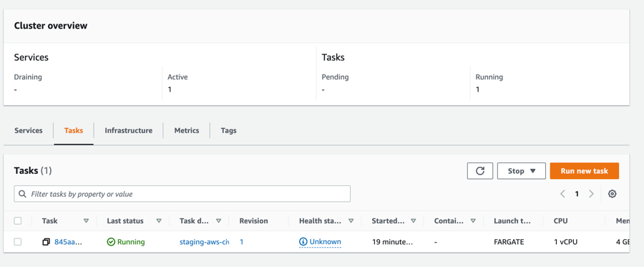Open table preferences gear icon

612,194
